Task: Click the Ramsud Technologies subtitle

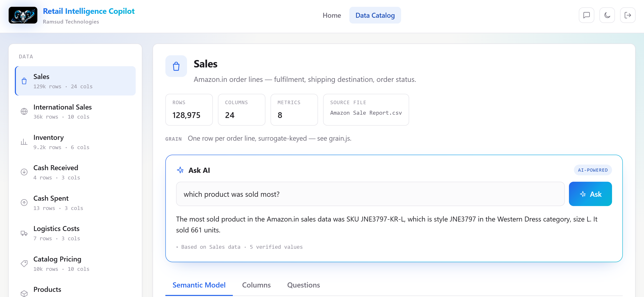Action: 71,22
